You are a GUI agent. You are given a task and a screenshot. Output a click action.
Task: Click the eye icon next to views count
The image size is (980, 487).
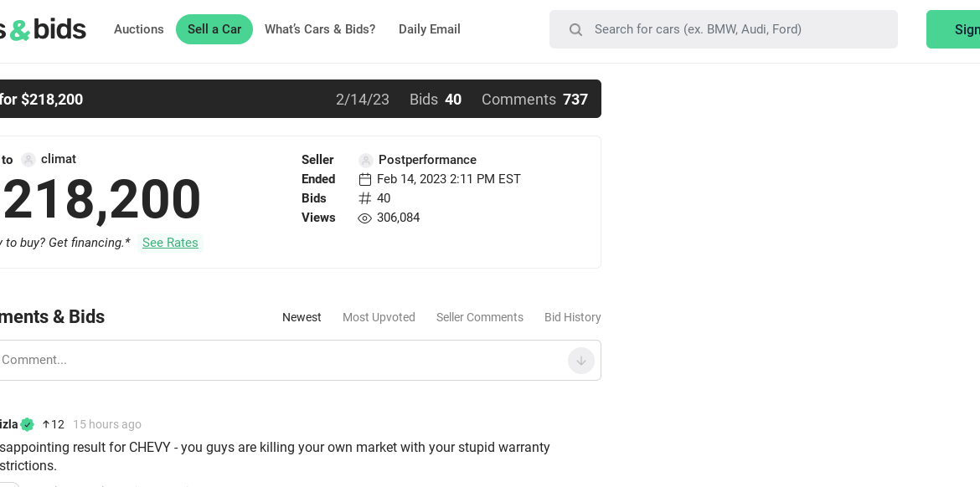[364, 218]
